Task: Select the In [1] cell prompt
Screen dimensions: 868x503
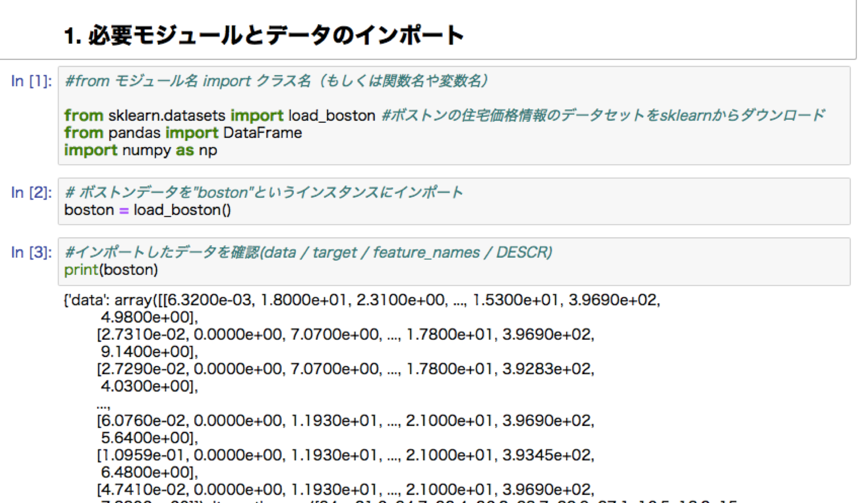Action: click(31, 81)
